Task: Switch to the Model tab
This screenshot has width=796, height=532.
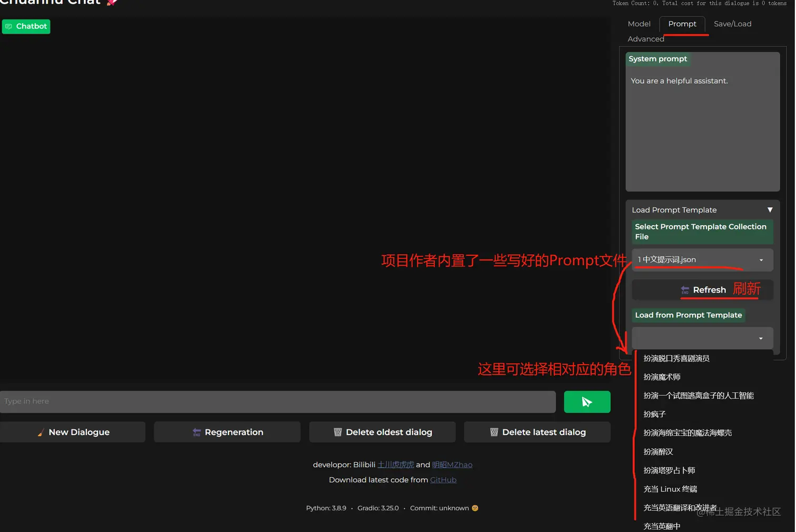Action: point(639,24)
